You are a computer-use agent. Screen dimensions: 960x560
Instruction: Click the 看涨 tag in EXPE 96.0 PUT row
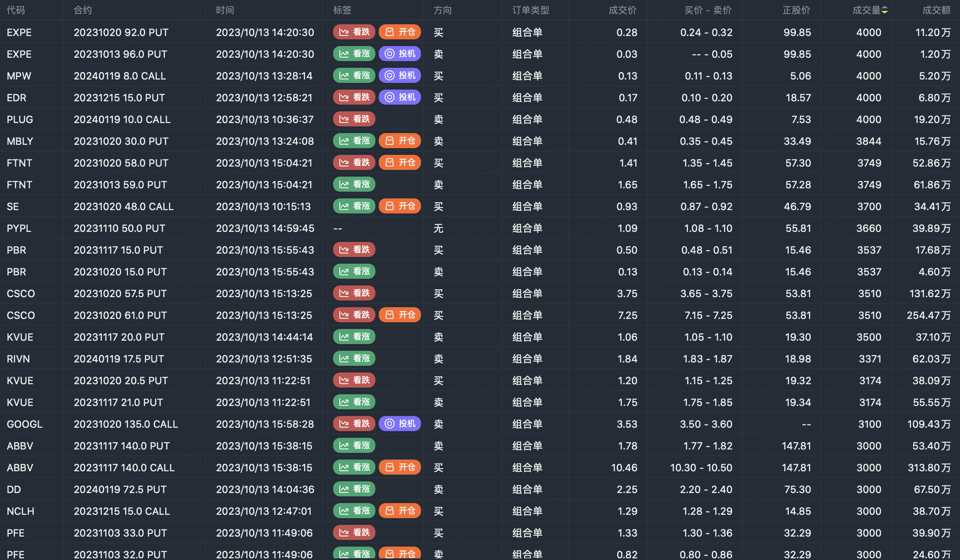354,54
